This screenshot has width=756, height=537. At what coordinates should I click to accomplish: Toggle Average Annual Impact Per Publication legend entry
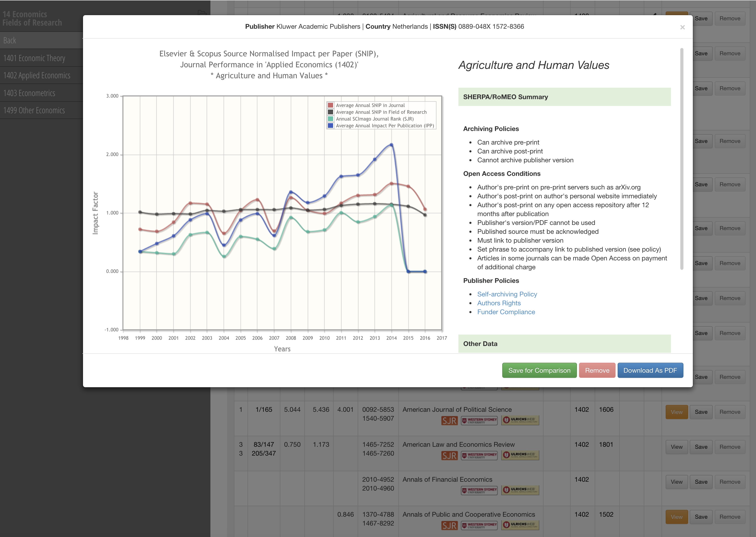click(385, 126)
